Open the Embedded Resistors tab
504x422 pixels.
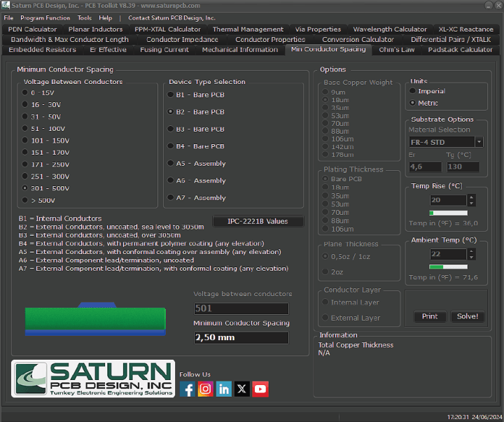43,50
